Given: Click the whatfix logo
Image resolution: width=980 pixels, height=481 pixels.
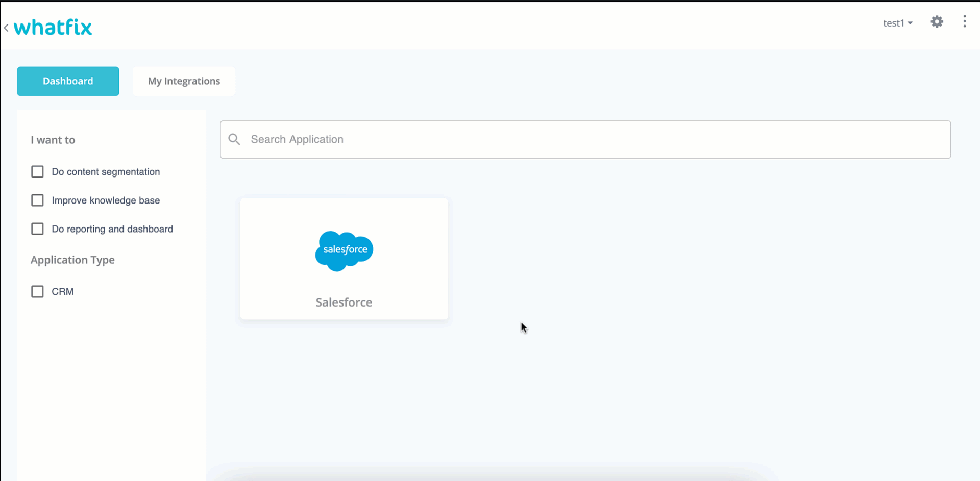Looking at the screenshot, I should tap(53, 27).
